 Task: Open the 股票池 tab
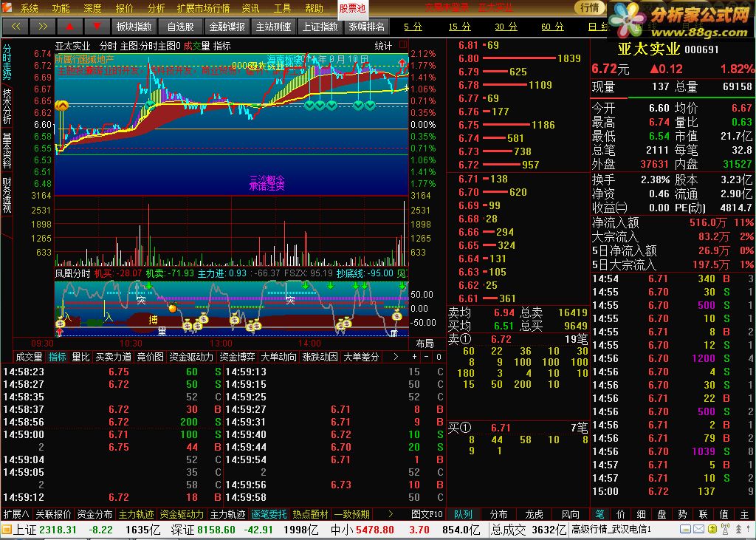352,9
